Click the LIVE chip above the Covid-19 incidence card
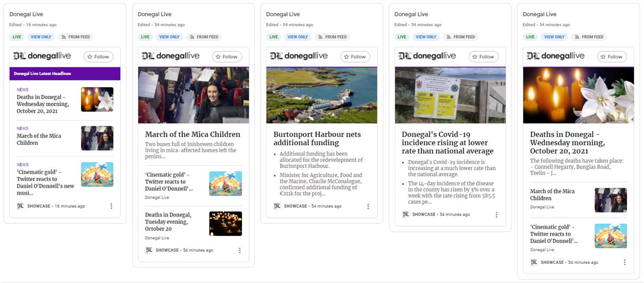The width and height of the screenshot is (644, 283). coord(402,37)
